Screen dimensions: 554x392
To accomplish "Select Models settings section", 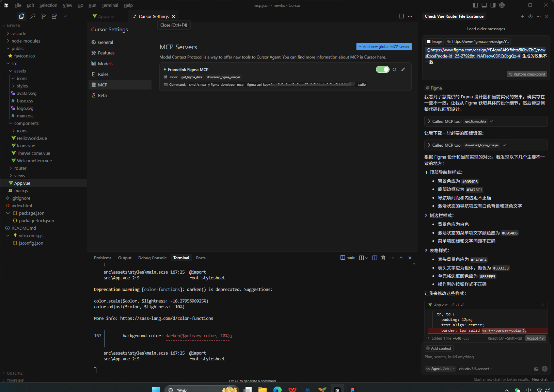I will tap(120, 64).
